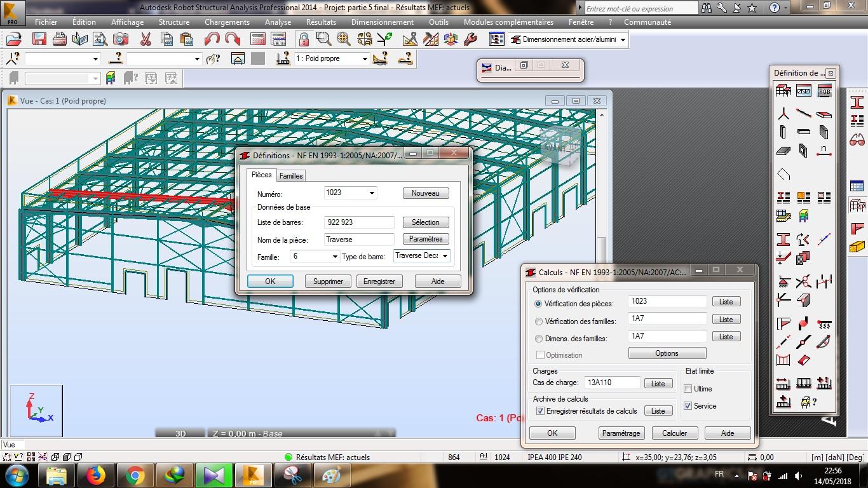
Task: Select Vérification des pièces radio button
Action: click(x=539, y=304)
